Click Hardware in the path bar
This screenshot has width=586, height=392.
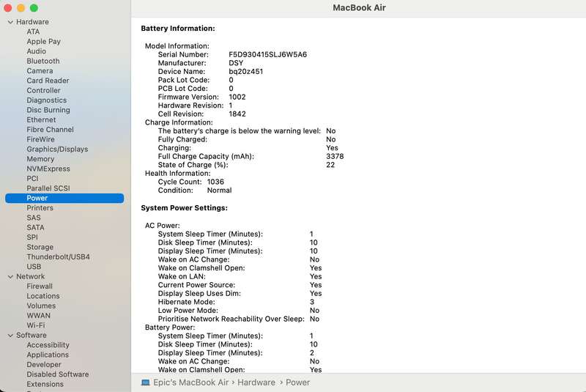pos(256,382)
